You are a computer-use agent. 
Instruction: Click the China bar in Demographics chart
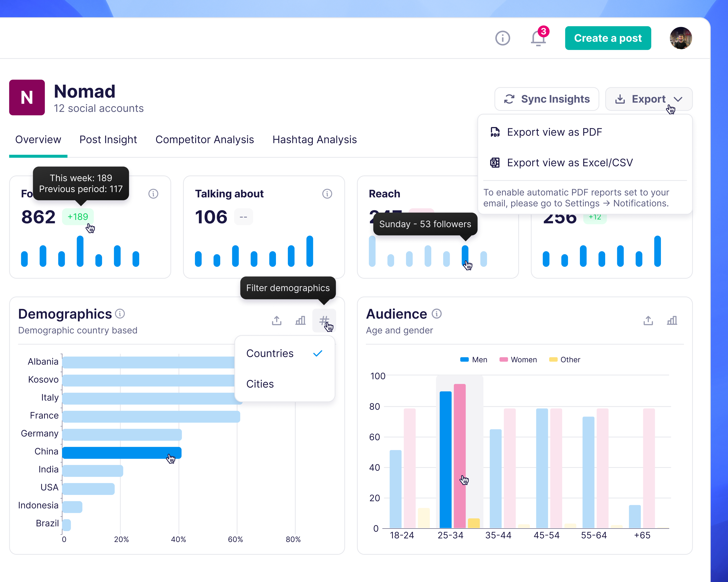[x=121, y=452]
